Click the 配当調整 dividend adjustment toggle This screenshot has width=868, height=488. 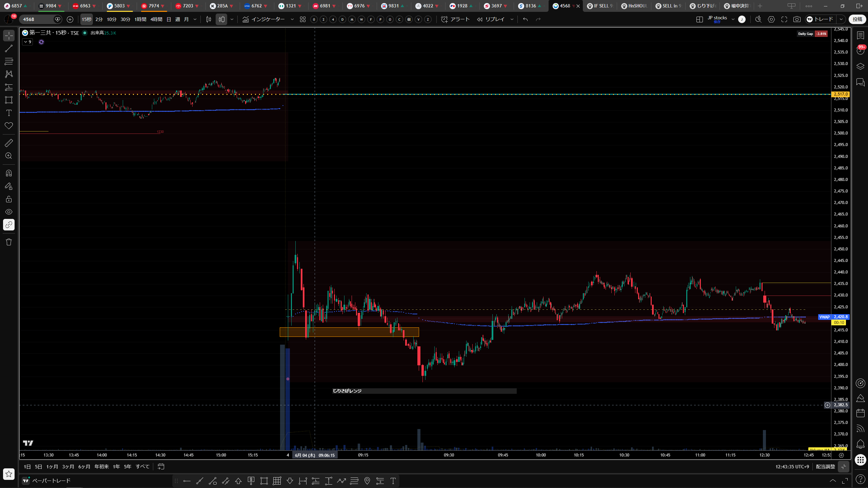point(825,467)
